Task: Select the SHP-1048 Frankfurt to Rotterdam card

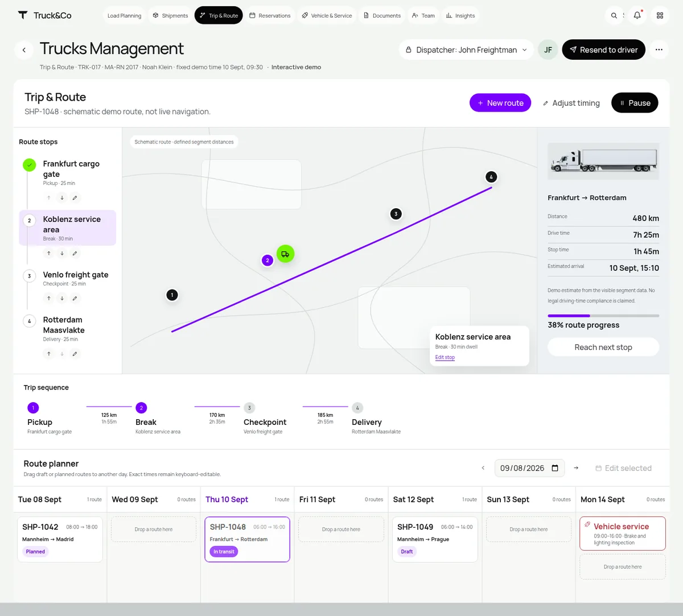Action: pos(247,539)
